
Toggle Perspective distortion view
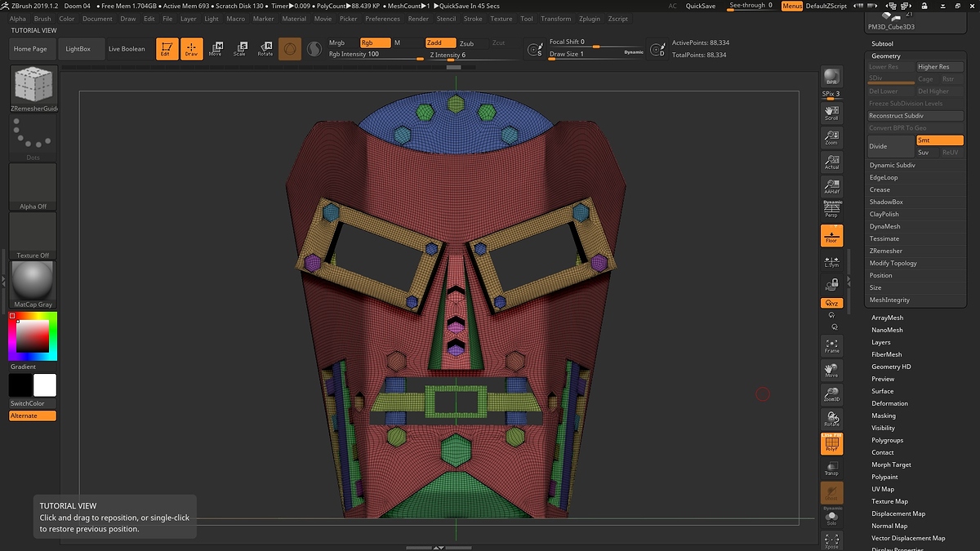click(x=831, y=210)
